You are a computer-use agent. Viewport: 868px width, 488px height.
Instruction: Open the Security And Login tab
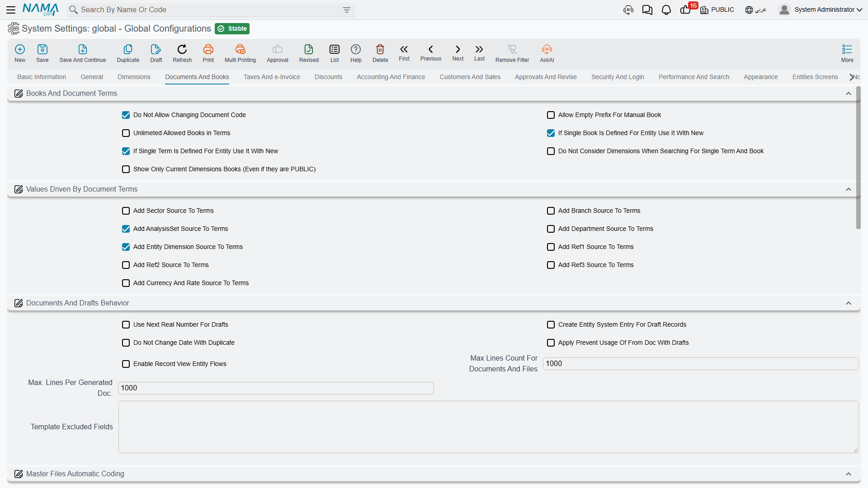click(x=618, y=77)
